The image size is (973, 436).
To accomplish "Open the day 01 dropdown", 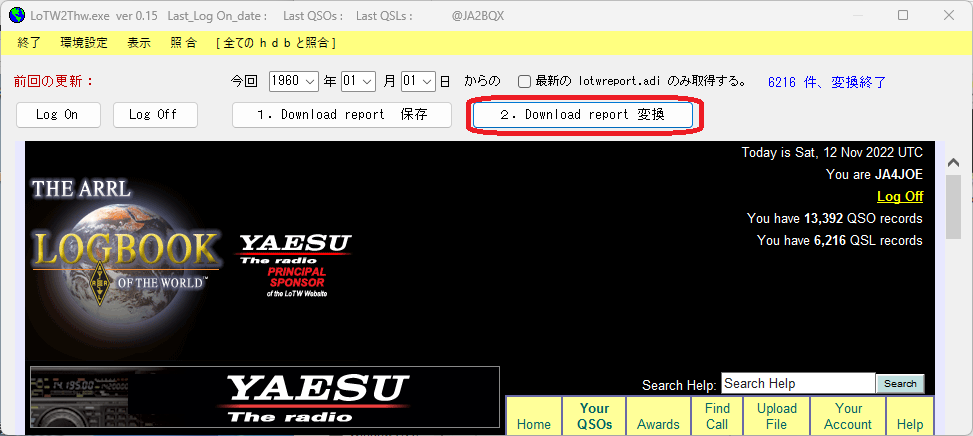I will point(418,81).
